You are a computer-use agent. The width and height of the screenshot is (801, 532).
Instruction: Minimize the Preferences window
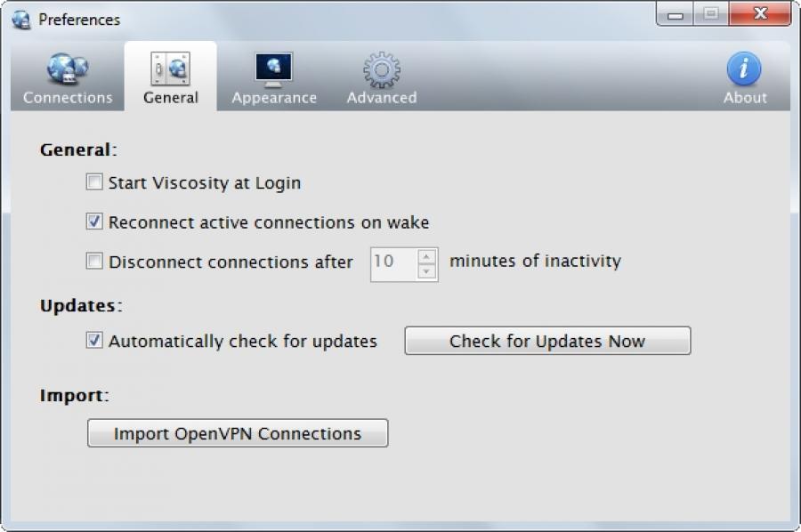click(x=675, y=14)
